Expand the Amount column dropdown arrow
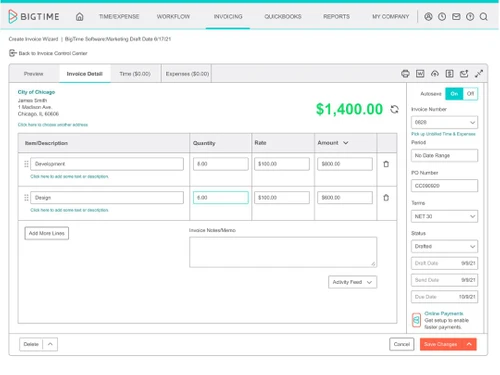The image size is (500, 375). pos(346,143)
